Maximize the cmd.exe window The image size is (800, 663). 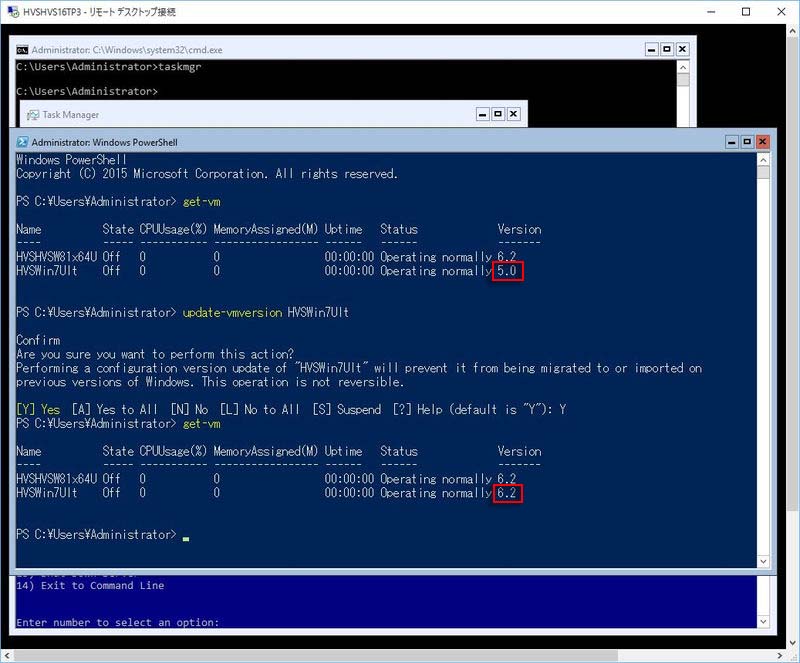[667, 49]
